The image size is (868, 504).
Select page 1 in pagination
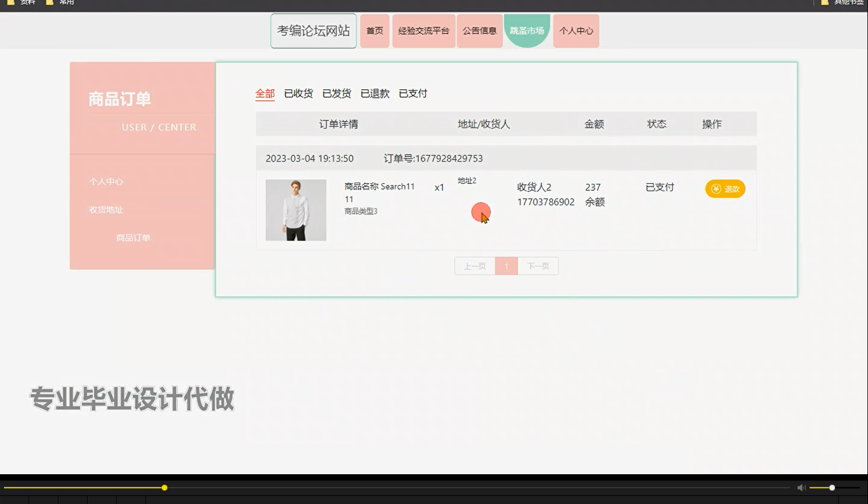506,266
